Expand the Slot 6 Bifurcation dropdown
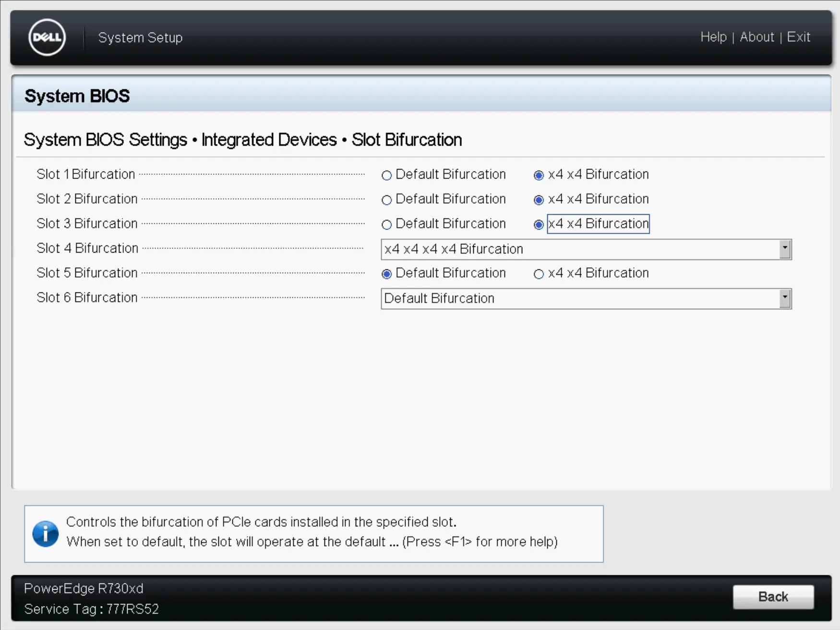Screen dimensions: 840x630 pyautogui.click(x=580, y=299)
